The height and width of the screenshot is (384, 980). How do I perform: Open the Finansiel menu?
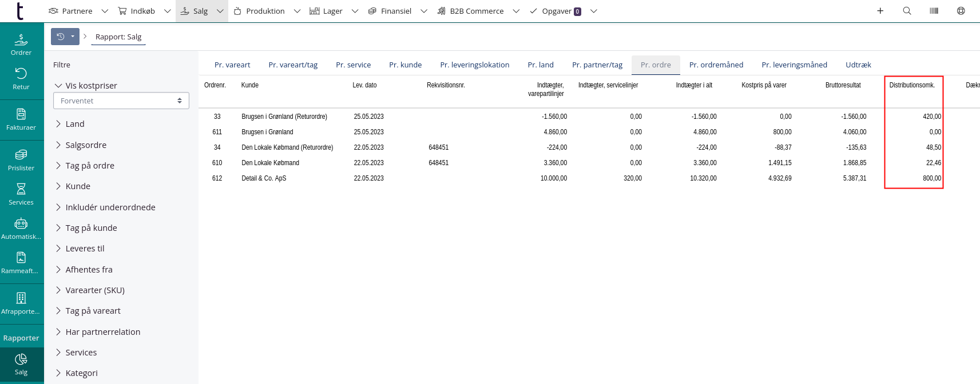click(x=396, y=11)
